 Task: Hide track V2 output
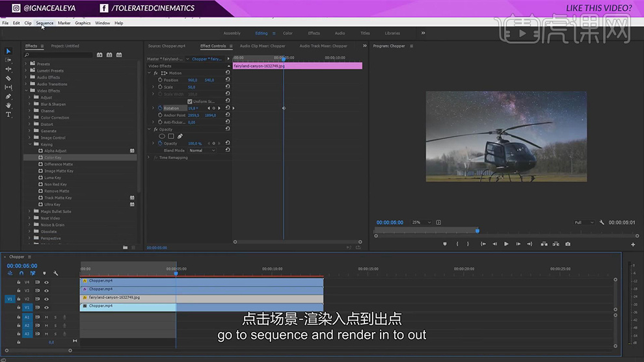point(46,299)
